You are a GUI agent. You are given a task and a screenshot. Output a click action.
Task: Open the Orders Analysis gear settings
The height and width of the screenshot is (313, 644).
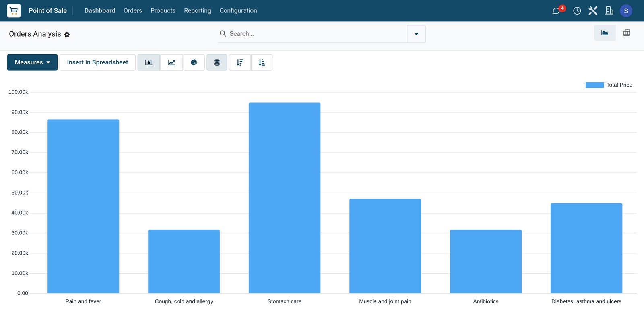67,35
